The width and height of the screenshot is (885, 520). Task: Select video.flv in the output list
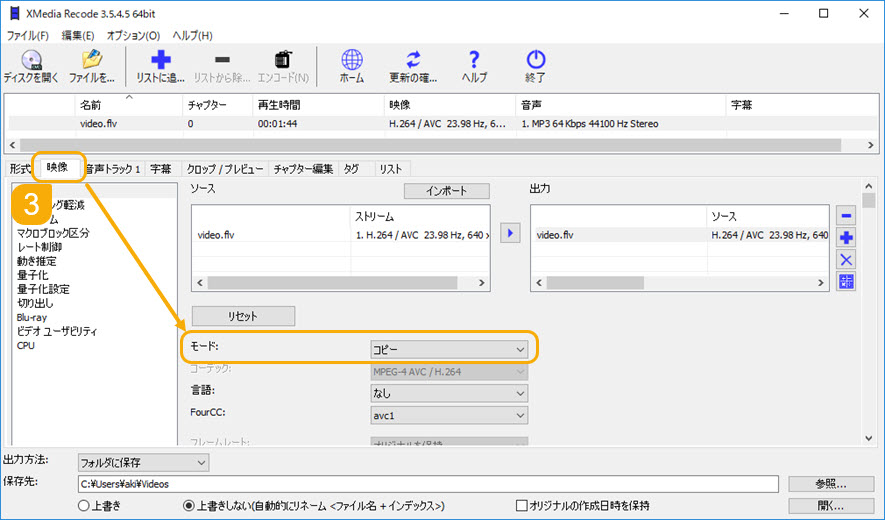(x=680, y=235)
